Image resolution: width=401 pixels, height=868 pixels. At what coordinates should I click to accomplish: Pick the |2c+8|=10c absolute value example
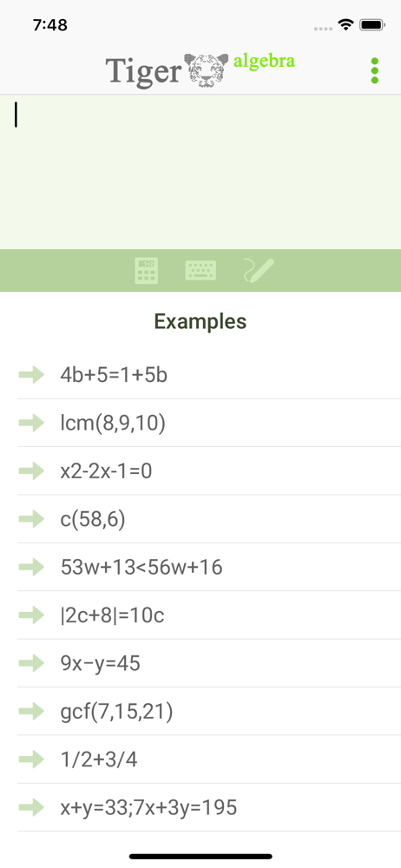click(209, 615)
